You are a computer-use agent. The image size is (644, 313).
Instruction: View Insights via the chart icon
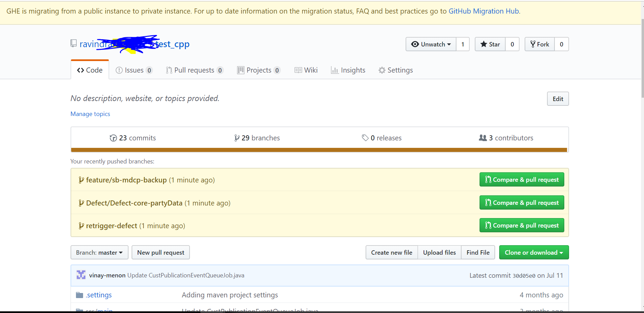click(x=335, y=70)
